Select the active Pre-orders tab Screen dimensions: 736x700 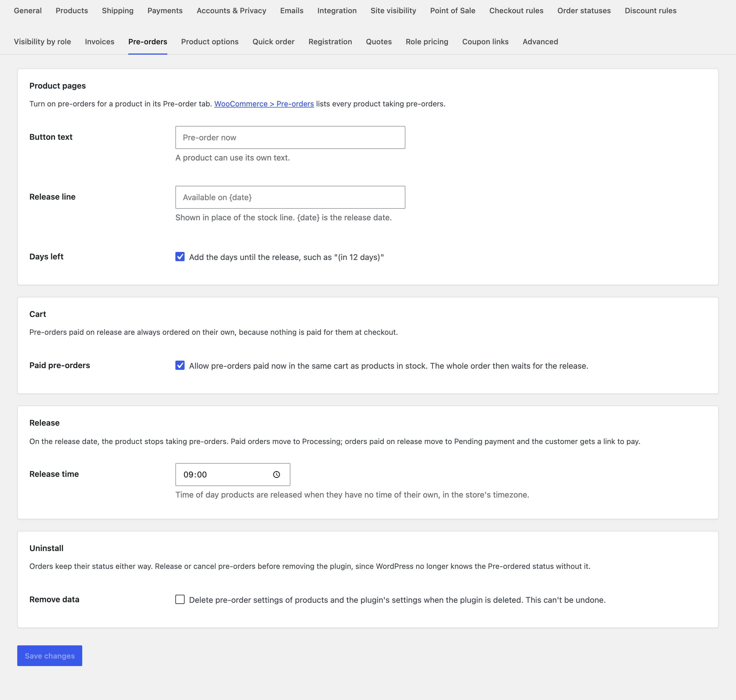click(148, 42)
